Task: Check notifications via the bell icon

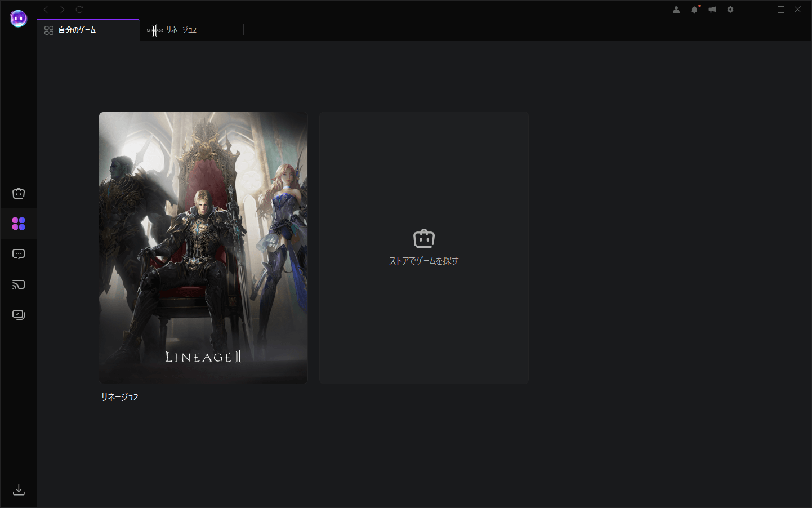Action: pyautogui.click(x=694, y=10)
